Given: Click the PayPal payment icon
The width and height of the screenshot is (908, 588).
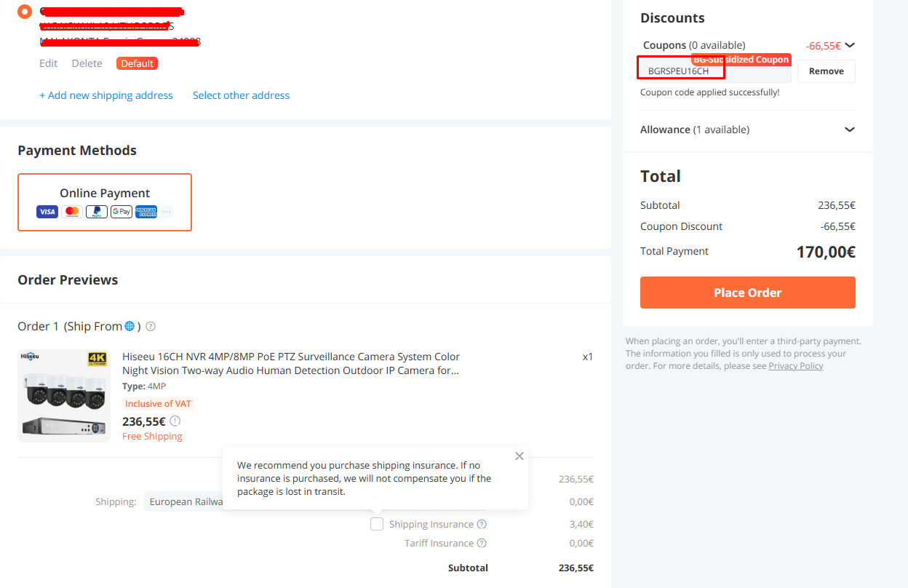Looking at the screenshot, I should coord(97,212).
